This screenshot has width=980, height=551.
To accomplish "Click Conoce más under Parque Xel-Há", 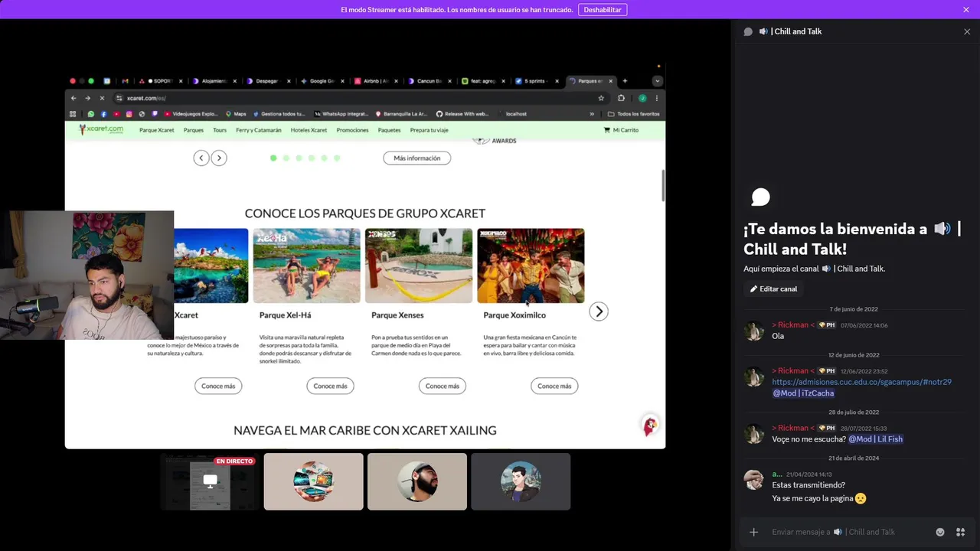I will (x=331, y=386).
